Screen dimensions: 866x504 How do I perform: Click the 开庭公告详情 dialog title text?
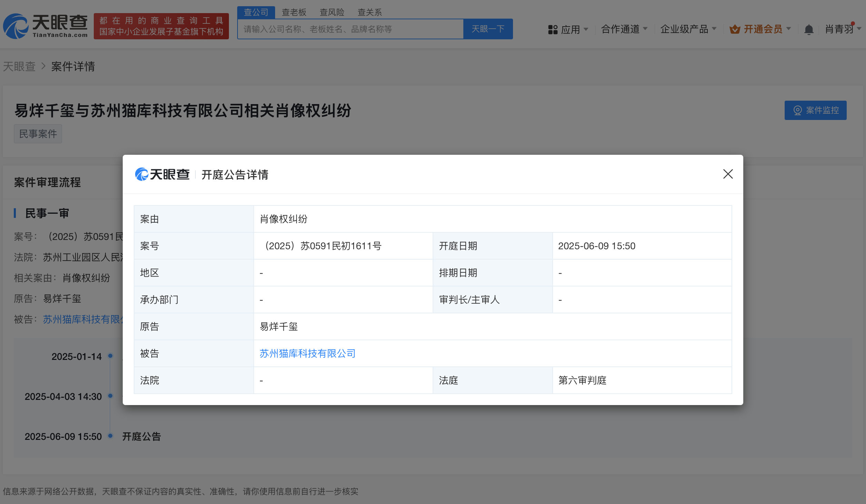(x=235, y=174)
